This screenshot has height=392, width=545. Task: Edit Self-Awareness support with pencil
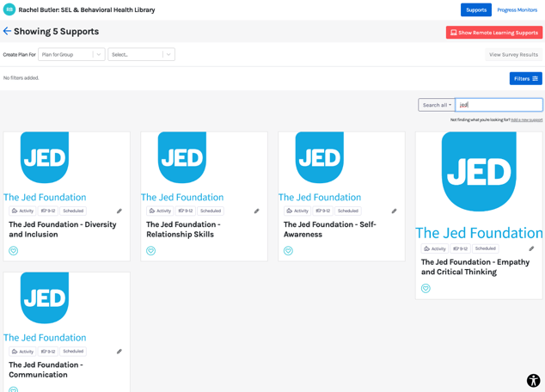point(395,211)
